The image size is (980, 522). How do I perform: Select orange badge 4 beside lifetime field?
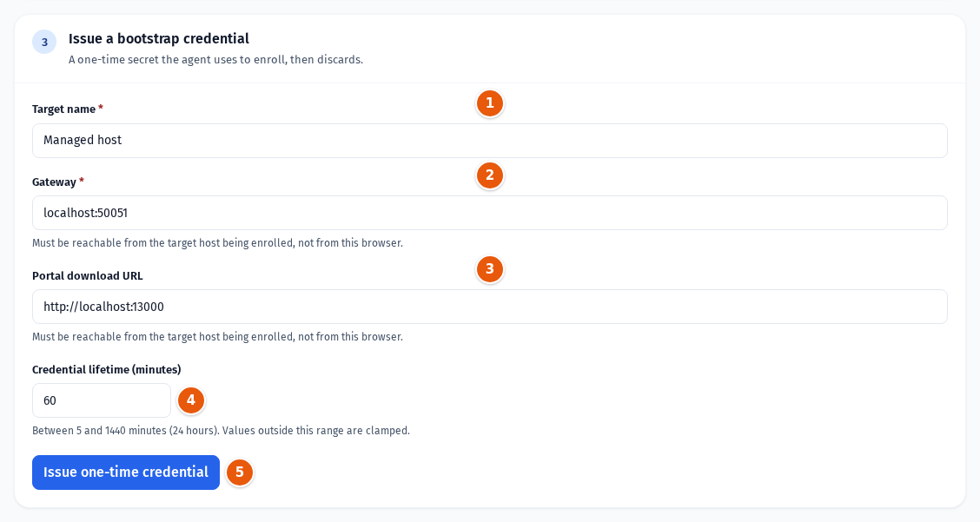[x=191, y=400]
